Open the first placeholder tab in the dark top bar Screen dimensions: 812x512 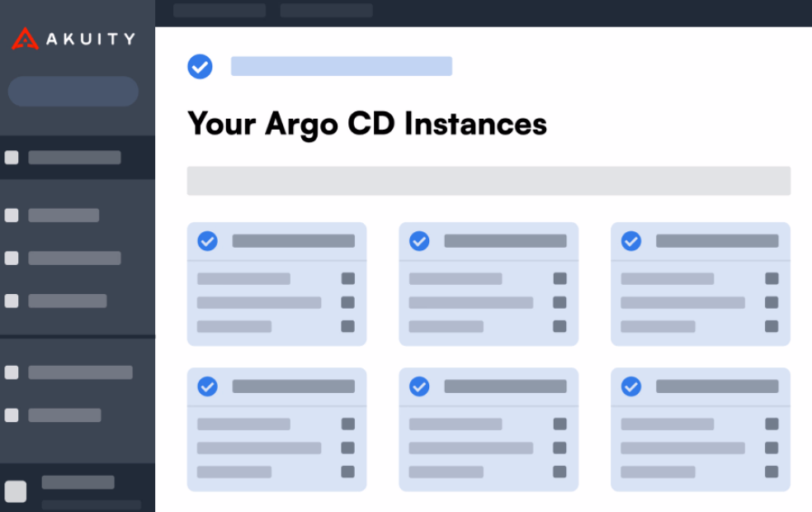(x=220, y=11)
